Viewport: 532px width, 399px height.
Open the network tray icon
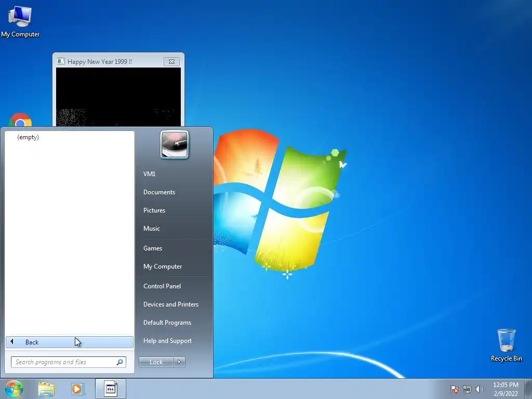tap(467, 389)
